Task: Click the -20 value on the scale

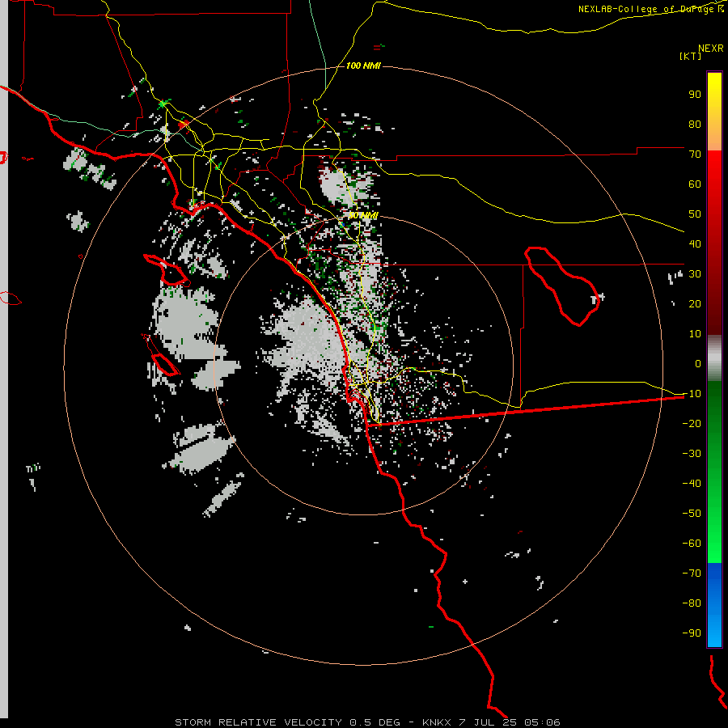Action: (x=692, y=424)
